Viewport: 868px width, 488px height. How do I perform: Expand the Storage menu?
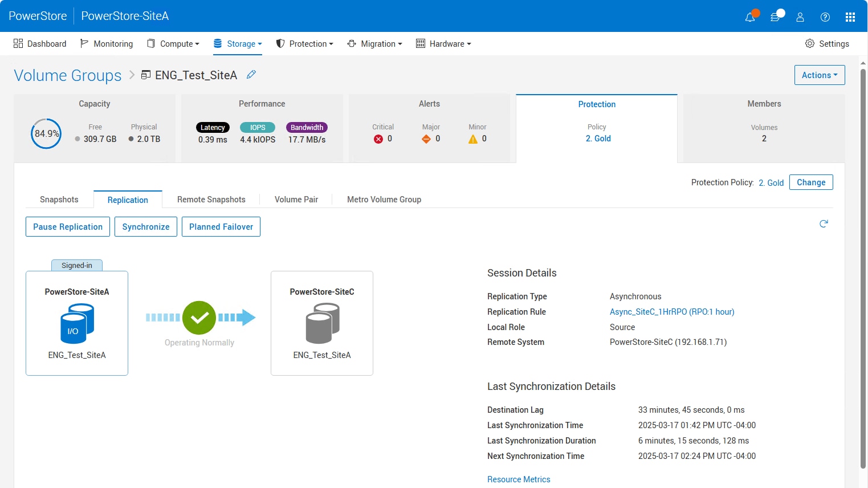click(238, 44)
